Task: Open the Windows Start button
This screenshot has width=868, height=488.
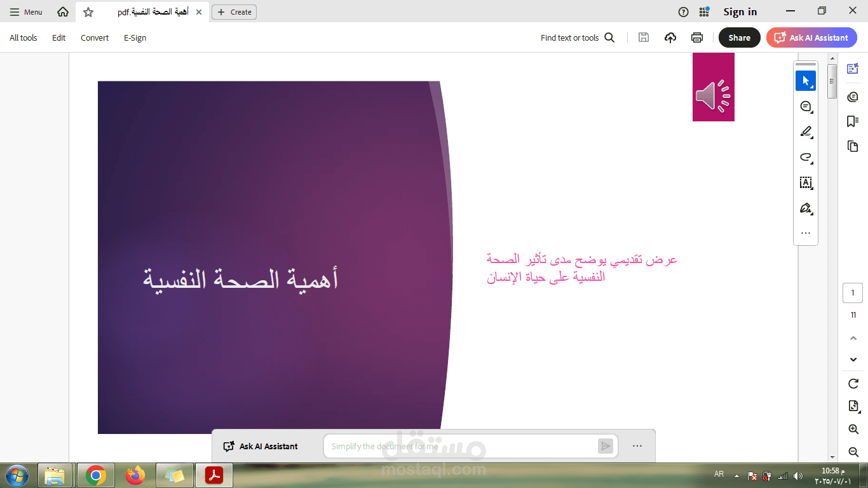Action: 16,475
